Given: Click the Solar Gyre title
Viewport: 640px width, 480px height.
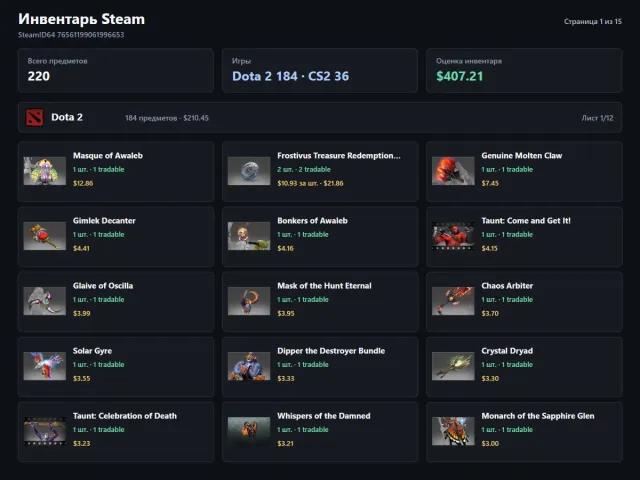Looking at the screenshot, I should tap(92, 351).
